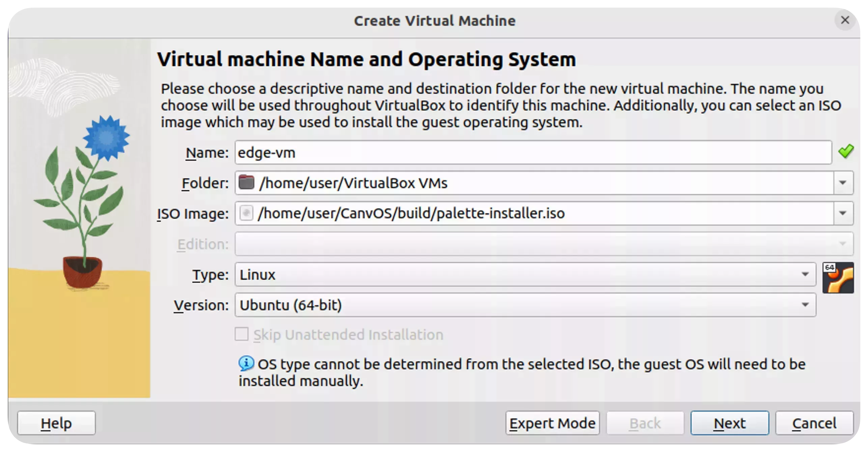Open the ISO Image dropdown arrow

coord(843,213)
